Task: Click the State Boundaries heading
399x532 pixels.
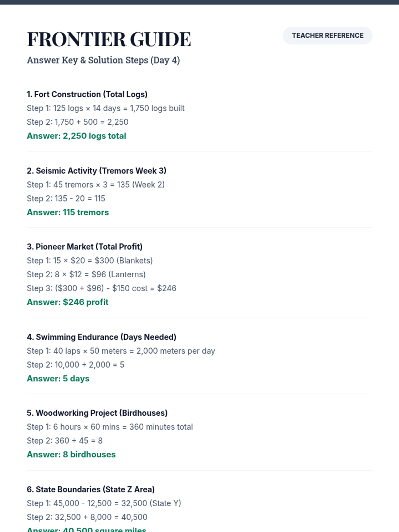Action: [x=91, y=489]
